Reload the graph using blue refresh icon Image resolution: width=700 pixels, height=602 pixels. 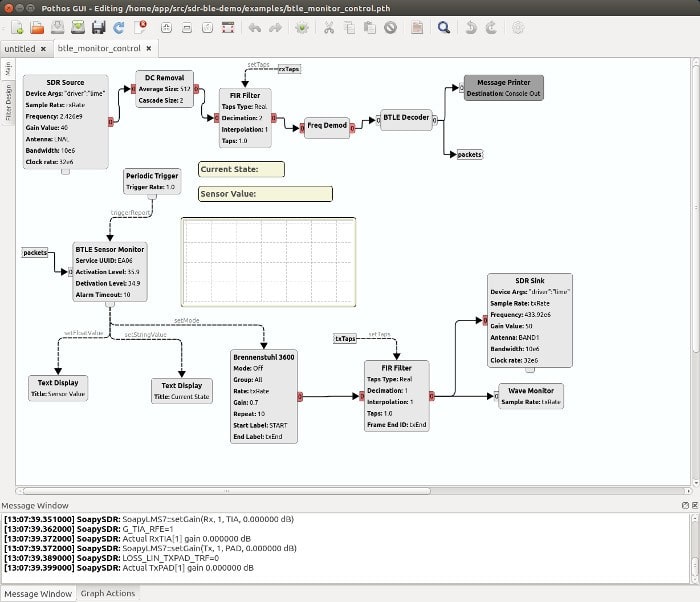[x=119, y=28]
